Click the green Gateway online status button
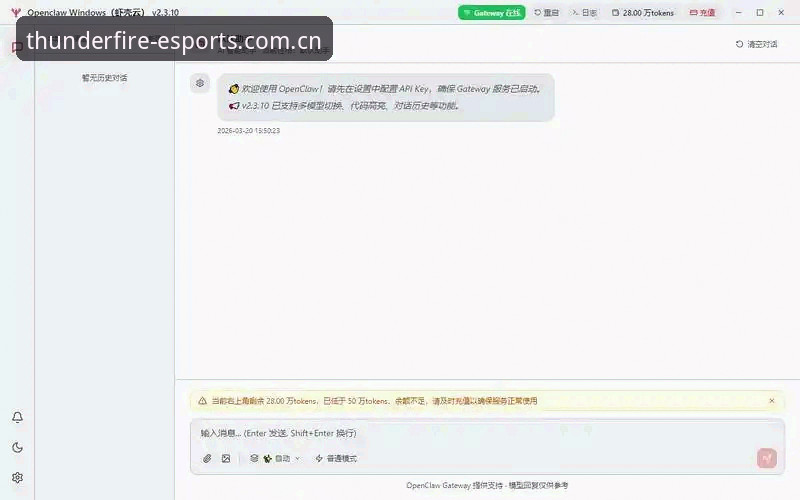Image resolution: width=800 pixels, height=500 pixels. (491, 13)
